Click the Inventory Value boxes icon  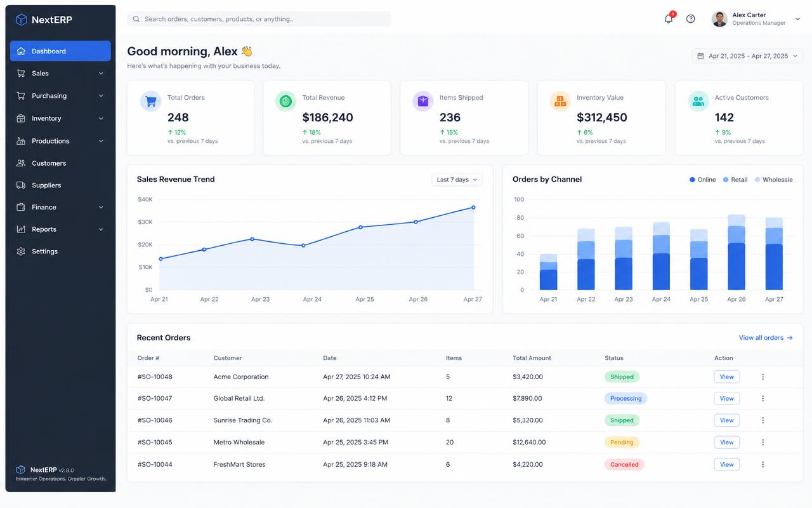pos(560,101)
